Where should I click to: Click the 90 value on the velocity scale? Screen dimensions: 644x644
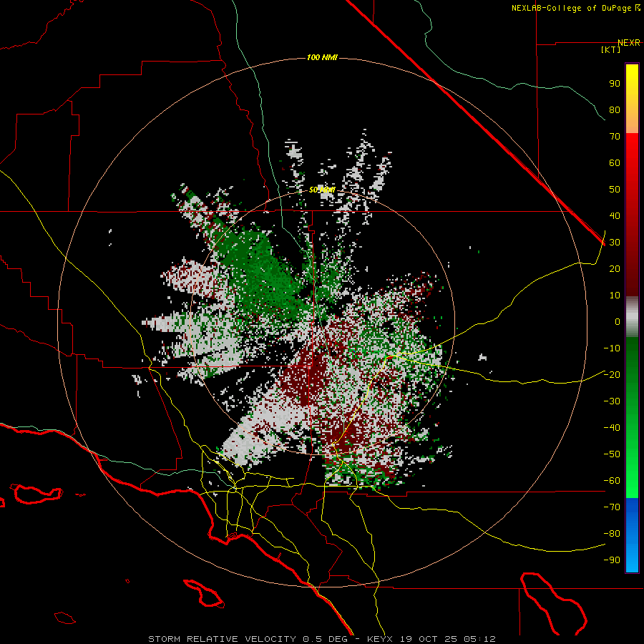tap(615, 84)
